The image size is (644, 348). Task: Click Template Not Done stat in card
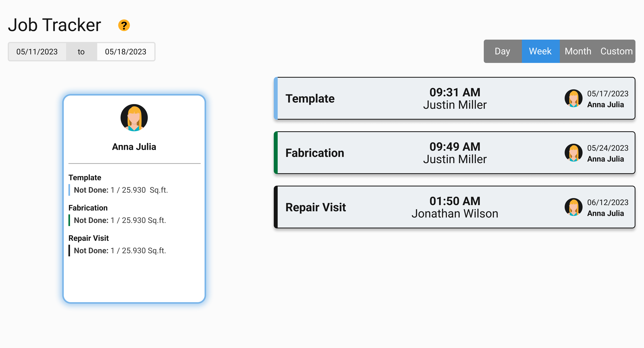pyautogui.click(x=121, y=190)
